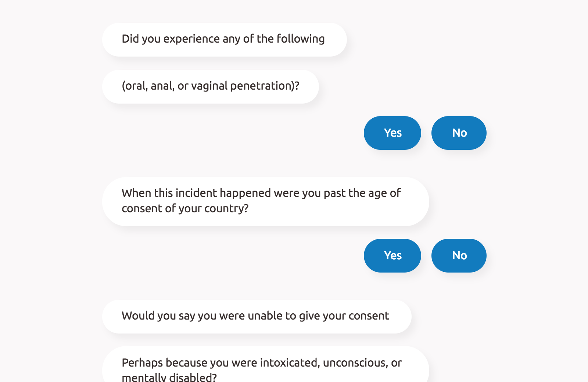588x382 pixels.
Task: Select the Yes quick-reply next to the first question
Action: 392,133
